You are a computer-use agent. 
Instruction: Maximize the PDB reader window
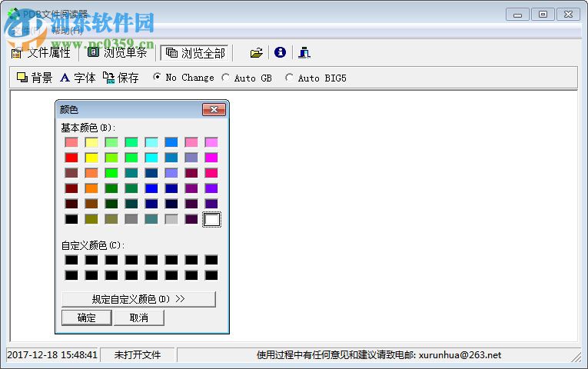[543, 15]
